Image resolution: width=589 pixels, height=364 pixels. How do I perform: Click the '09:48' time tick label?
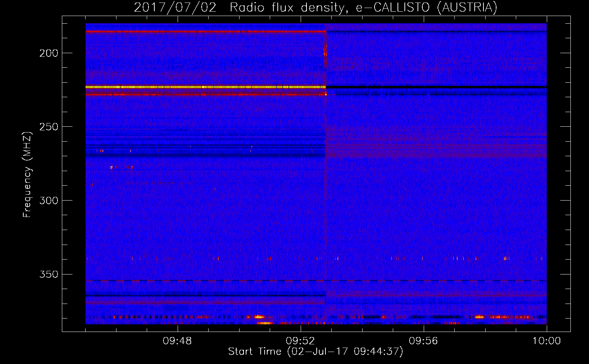tap(177, 341)
